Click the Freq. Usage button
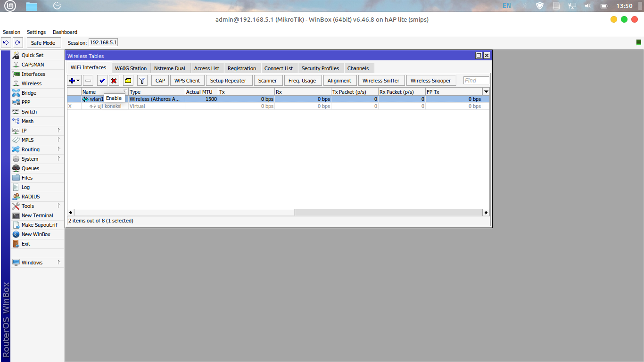Screen dimensions: 644x362 coord(302,81)
